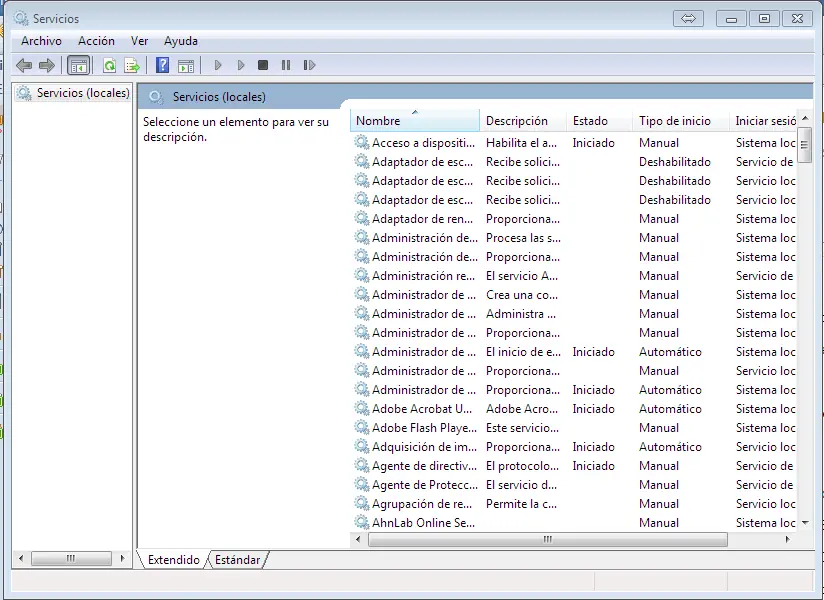
Task: Click the gear icon of Adobe Flash Playe... service
Action: tap(362, 428)
